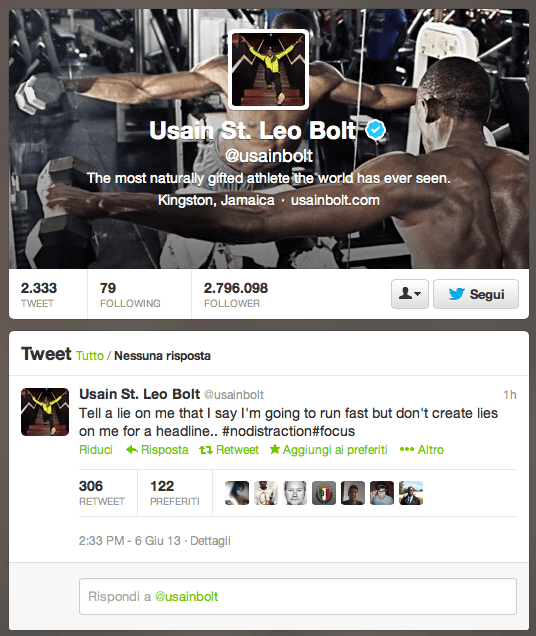Click the blue verified badge icon

tap(376, 130)
